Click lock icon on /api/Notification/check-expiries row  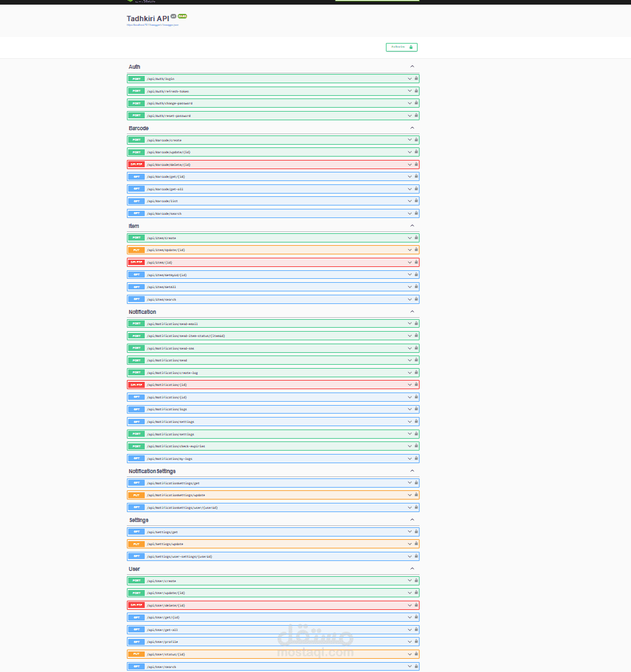click(416, 446)
